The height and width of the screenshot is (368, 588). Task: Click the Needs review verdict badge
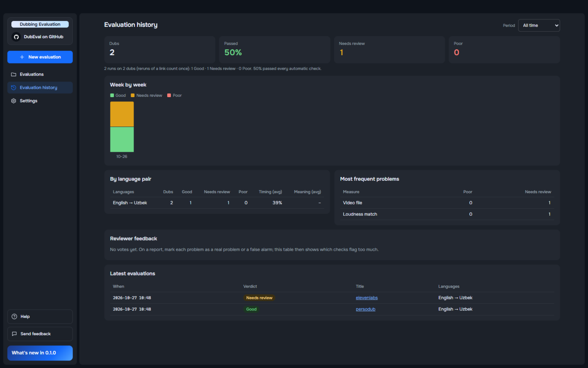pos(259,298)
